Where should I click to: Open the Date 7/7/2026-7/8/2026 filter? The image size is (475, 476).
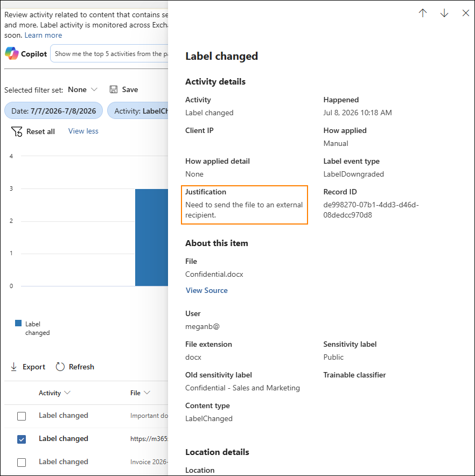pyautogui.click(x=53, y=111)
